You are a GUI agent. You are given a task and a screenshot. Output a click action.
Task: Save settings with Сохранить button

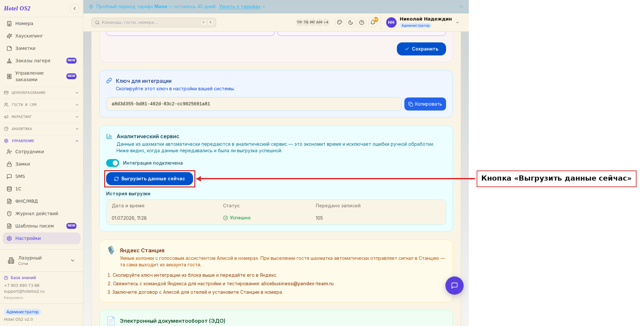click(x=421, y=49)
